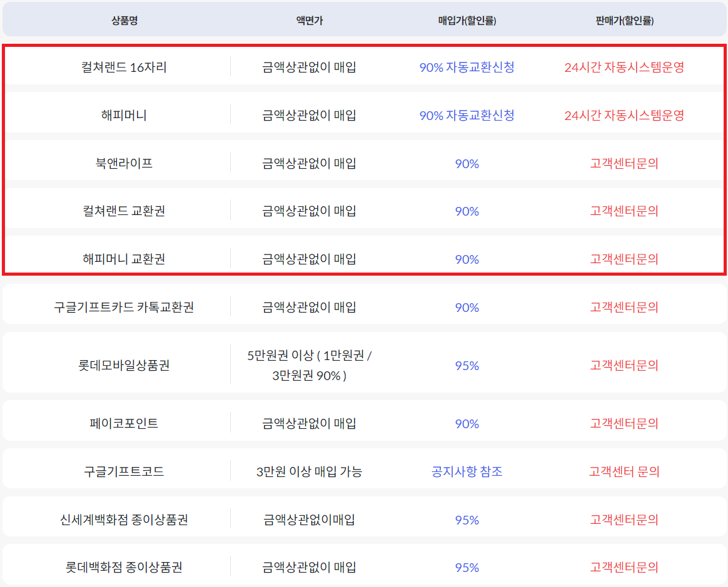Image resolution: width=728 pixels, height=587 pixels.
Task: Click the 90% rate for 구글기프트카드 카톡교환권
Action: coord(467,307)
